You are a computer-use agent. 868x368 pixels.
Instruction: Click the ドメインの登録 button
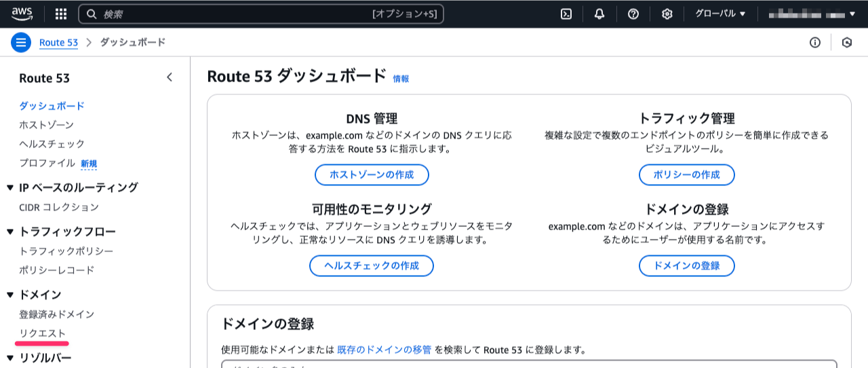[687, 265]
